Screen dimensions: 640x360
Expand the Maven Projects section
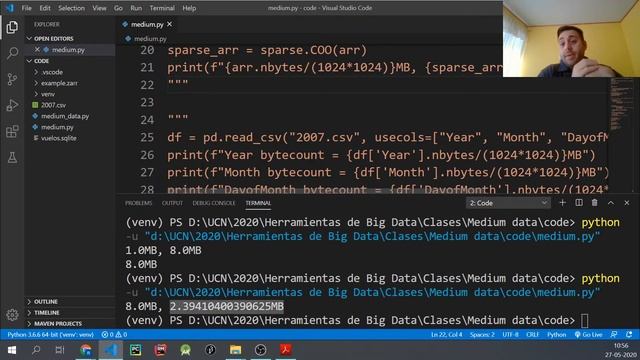tap(69, 324)
